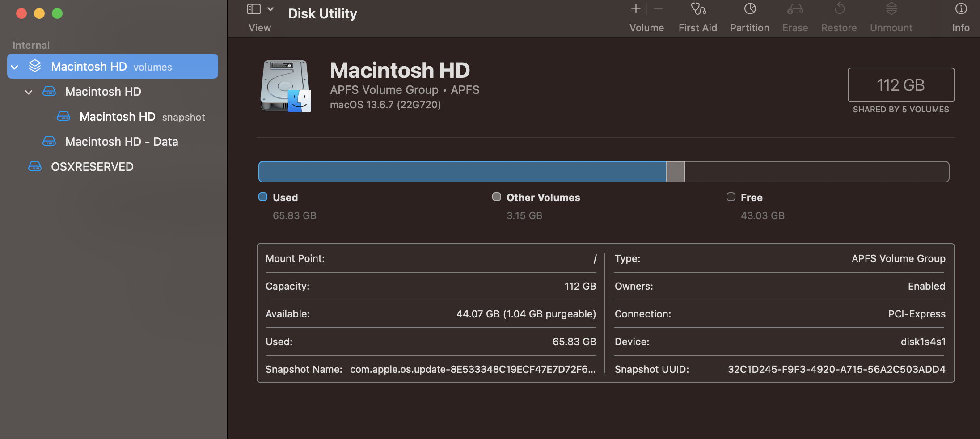Add a new APFS Volume
This screenshot has width=980, height=439.
636,8
